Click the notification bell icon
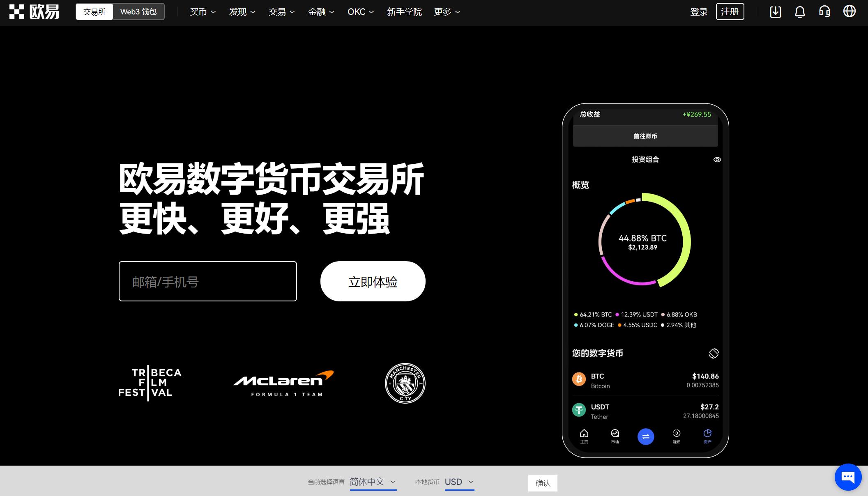 [x=800, y=11]
